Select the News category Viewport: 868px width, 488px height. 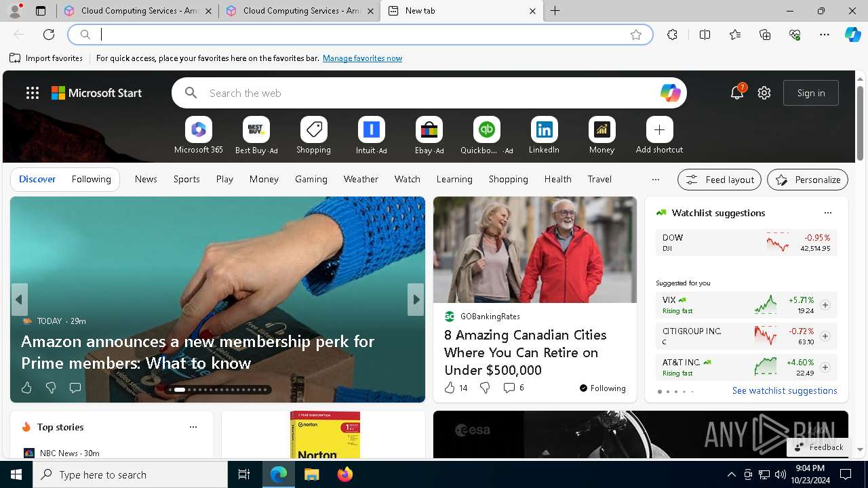(146, 179)
